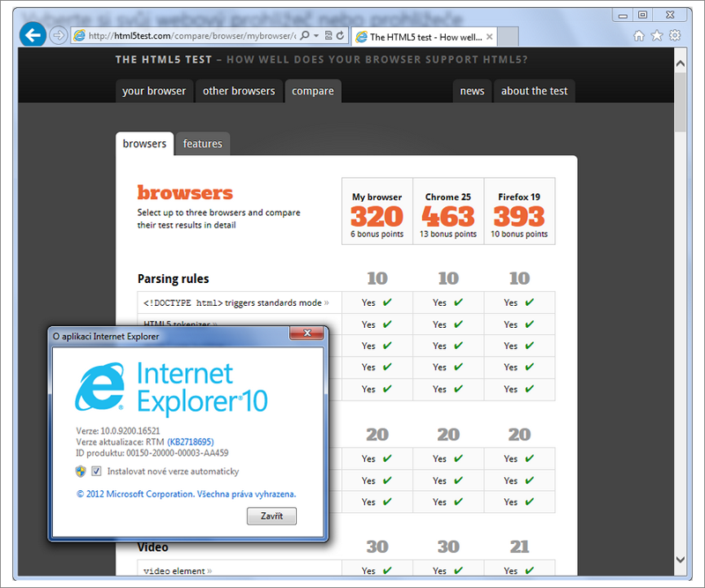Open the address bar autocomplete dropdown arrow

316,36
